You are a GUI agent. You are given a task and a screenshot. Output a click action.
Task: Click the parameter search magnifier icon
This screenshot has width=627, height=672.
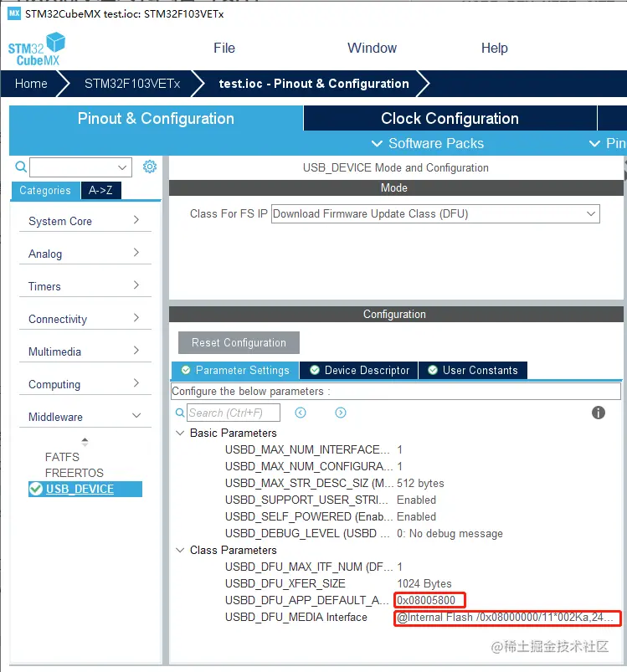coord(181,413)
